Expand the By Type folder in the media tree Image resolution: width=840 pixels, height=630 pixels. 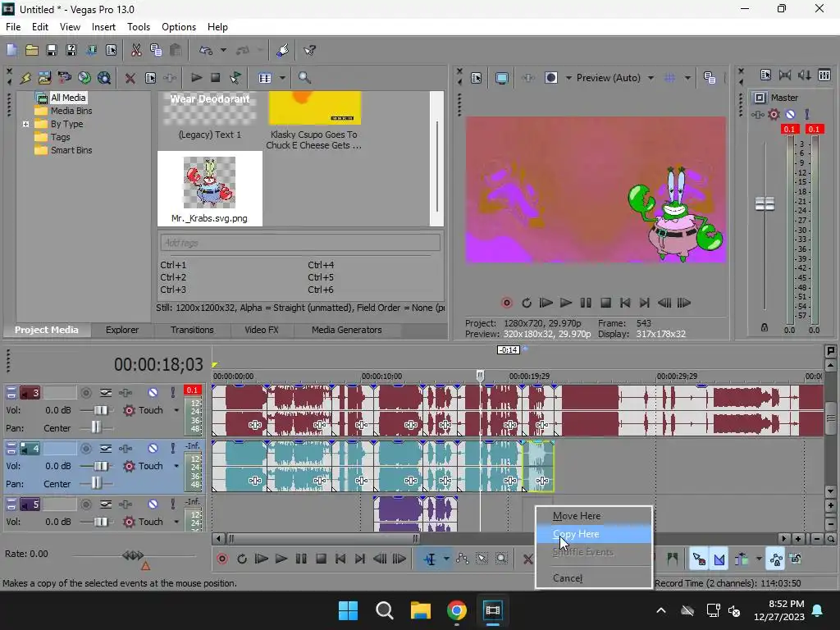tap(25, 124)
